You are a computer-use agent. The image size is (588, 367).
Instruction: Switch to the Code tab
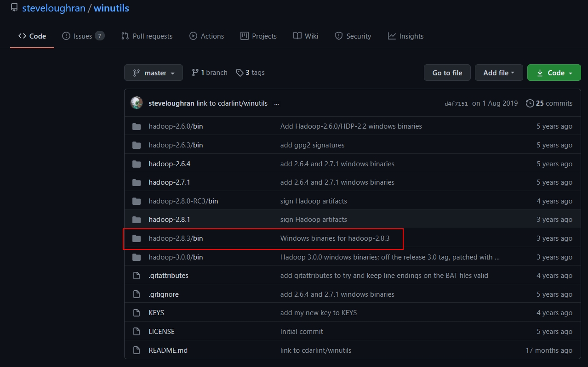pyautogui.click(x=32, y=36)
